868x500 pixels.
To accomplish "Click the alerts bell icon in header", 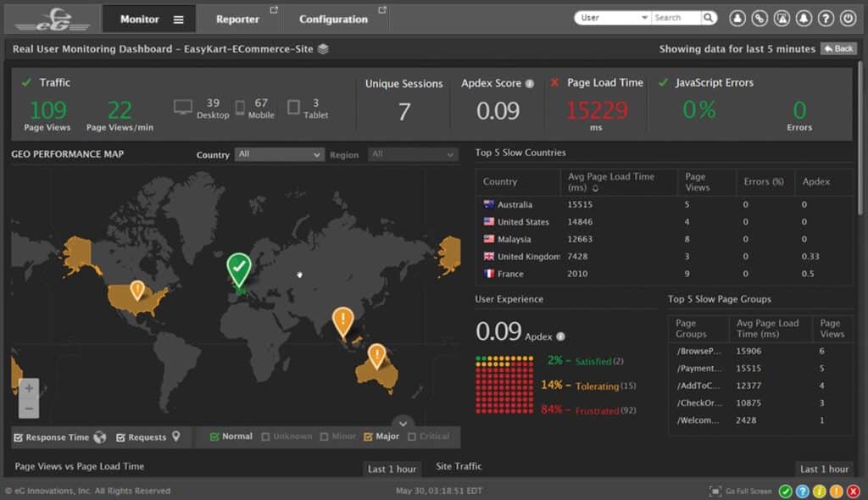I will [x=804, y=17].
